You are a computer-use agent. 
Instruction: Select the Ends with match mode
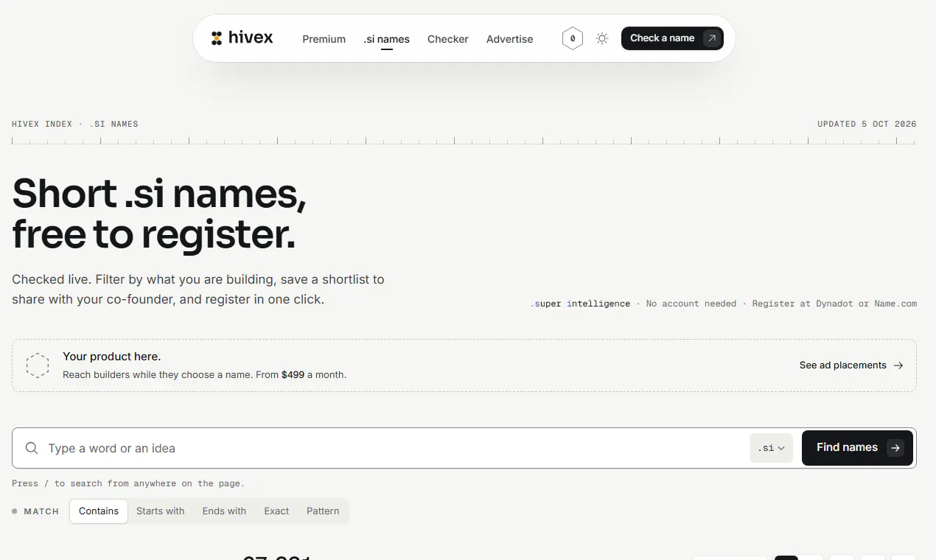click(224, 511)
